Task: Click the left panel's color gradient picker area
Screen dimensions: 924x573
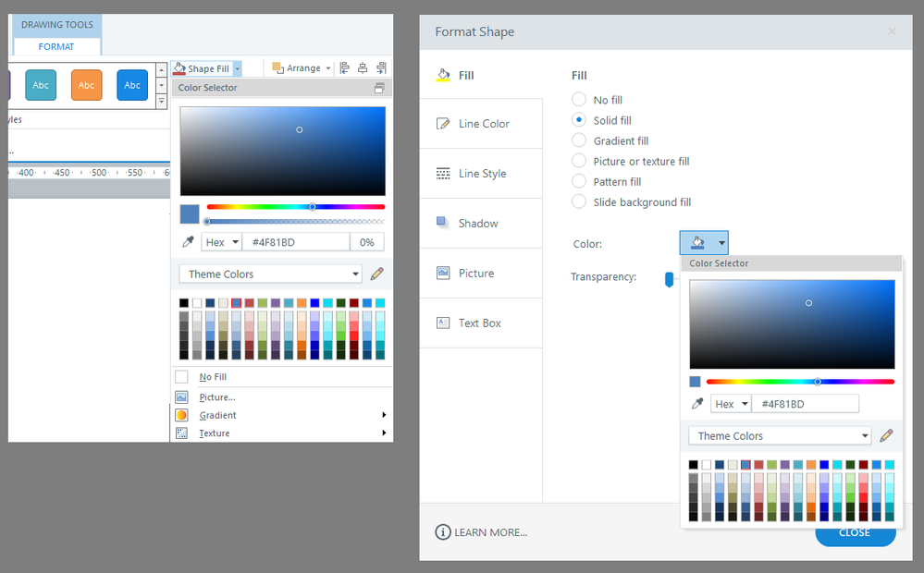Action: pos(283,151)
